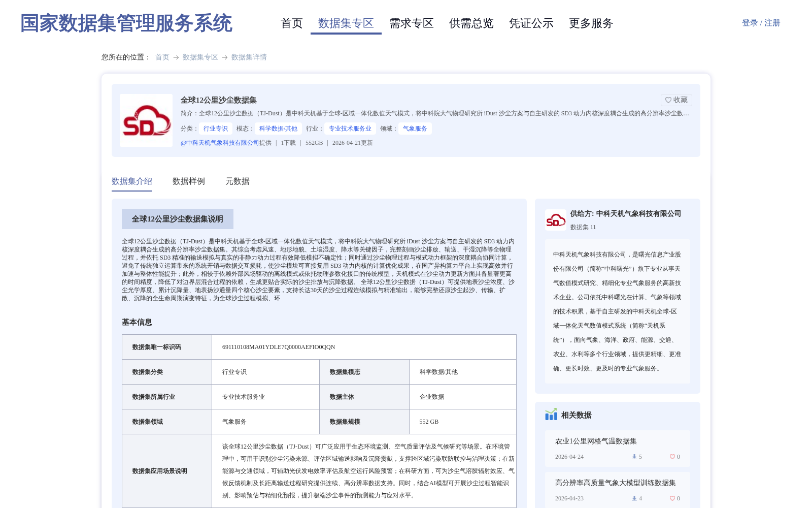
Task: Switch to the 元数据 tab
Action: [238, 181]
